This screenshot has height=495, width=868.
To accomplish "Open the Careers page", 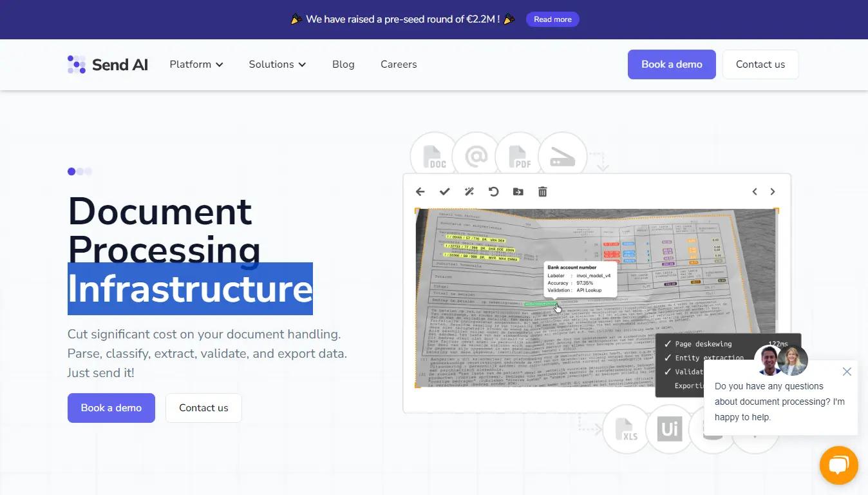I will point(399,64).
